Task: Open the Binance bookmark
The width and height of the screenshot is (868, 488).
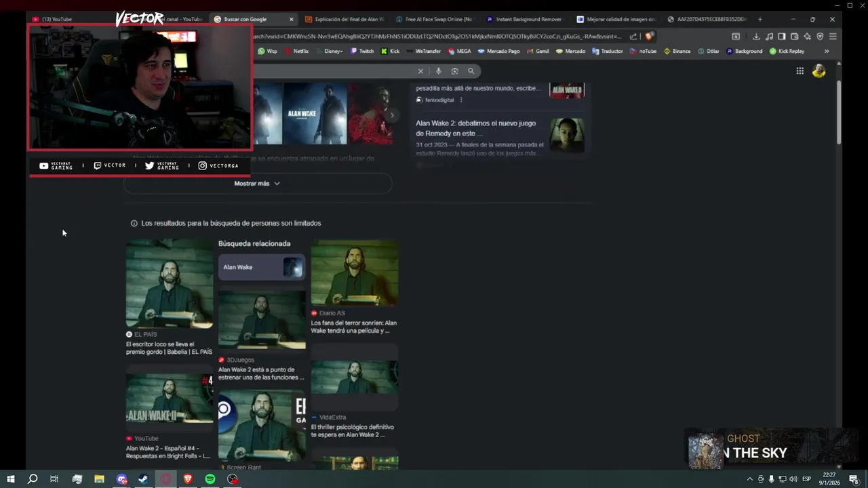Action: click(677, 51)
